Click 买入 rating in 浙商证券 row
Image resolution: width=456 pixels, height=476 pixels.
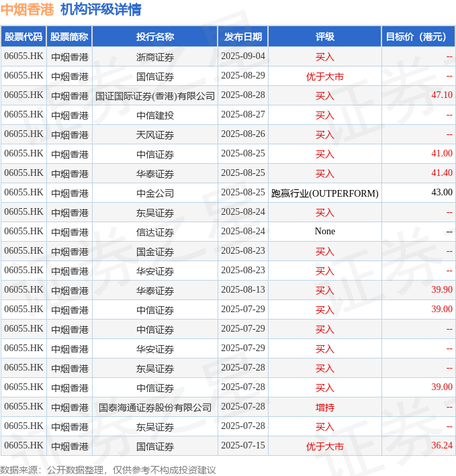[x=324, y=57]
